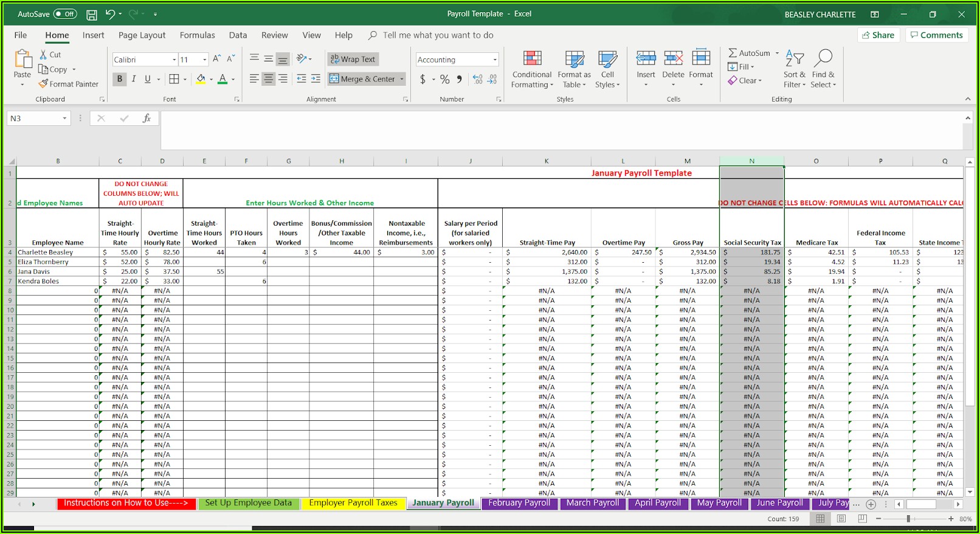Toggle Bold formatting

click(120, 79)
